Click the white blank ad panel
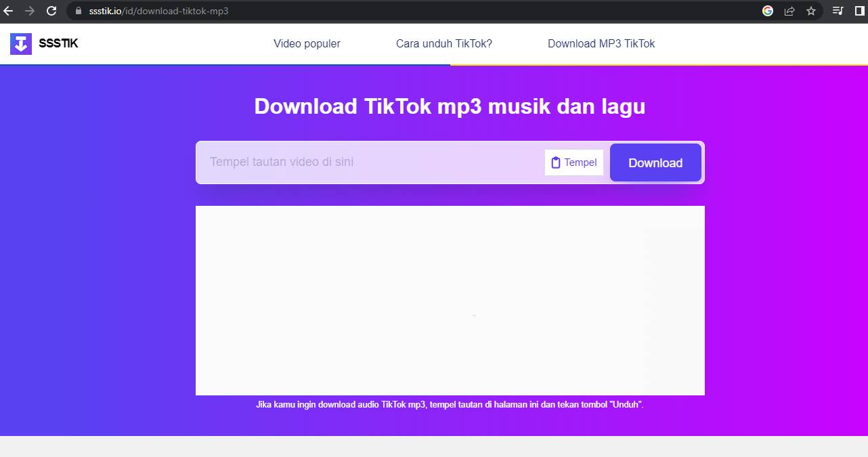The height and width of the screenshot is (457, 868). pyautogui.click(x=450, y=301)
